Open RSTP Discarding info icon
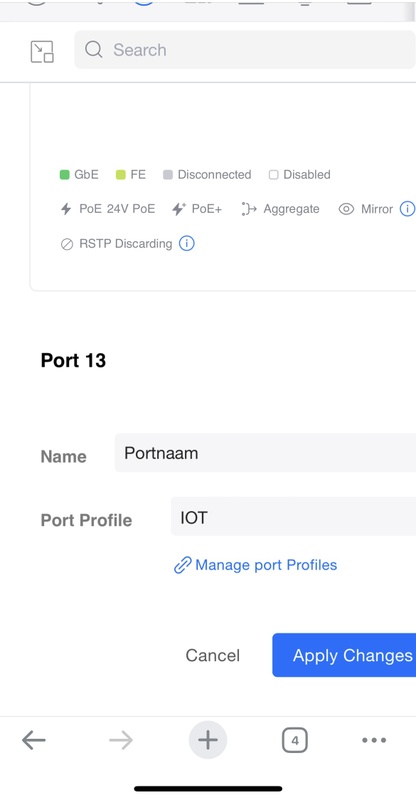416x800 pixels. coord(186,243)
